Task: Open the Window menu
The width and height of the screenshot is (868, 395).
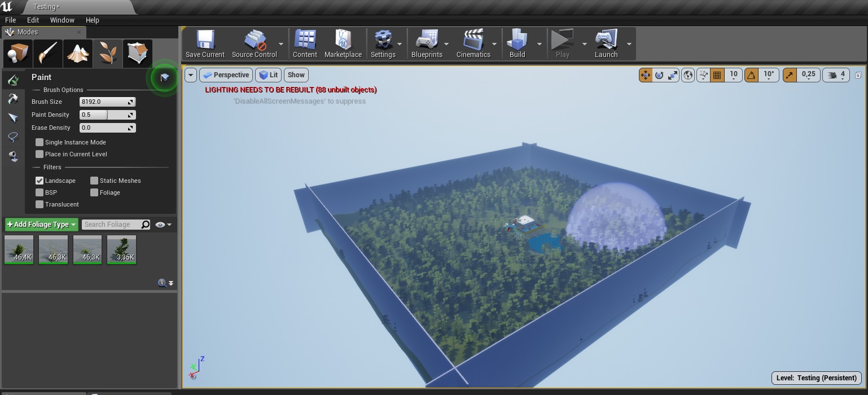Action: point(62,20)
